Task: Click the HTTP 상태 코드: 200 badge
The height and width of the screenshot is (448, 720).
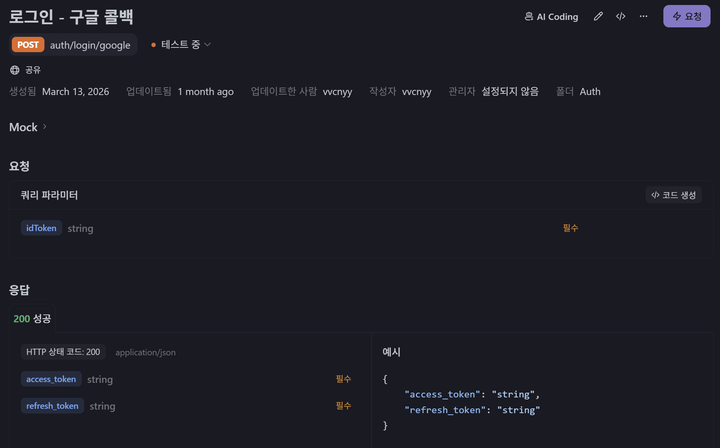Action: [63, 352]
